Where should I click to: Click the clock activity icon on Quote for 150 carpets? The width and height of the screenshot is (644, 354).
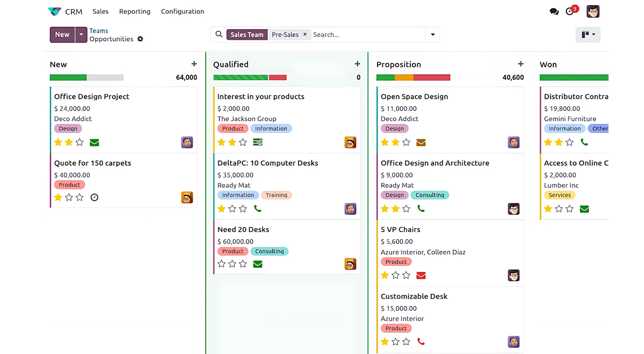[x=94, y=197]
